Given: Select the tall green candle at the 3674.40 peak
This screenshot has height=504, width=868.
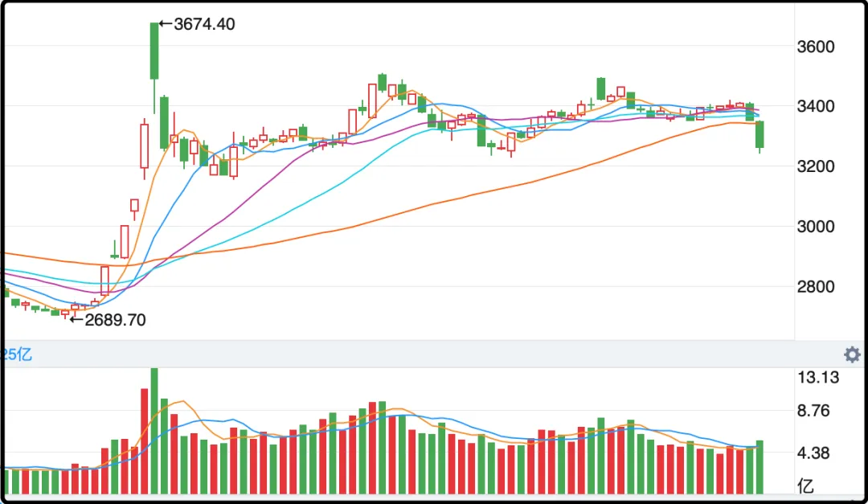Looking at the screenshot, I should click(154, 51).
